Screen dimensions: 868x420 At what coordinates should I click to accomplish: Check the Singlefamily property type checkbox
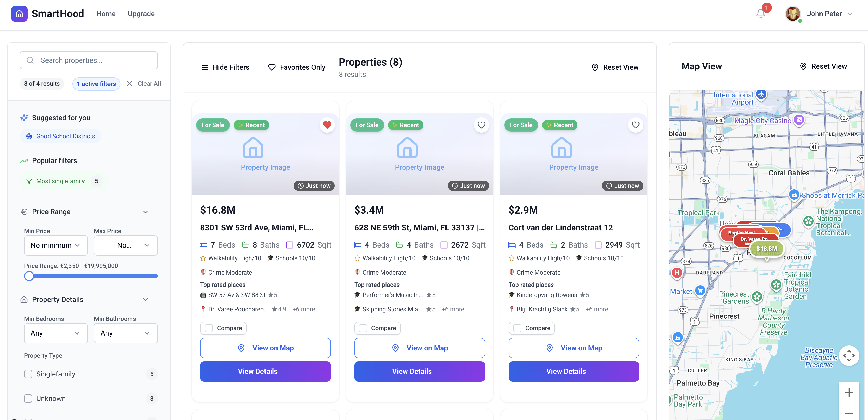point(28,374)
